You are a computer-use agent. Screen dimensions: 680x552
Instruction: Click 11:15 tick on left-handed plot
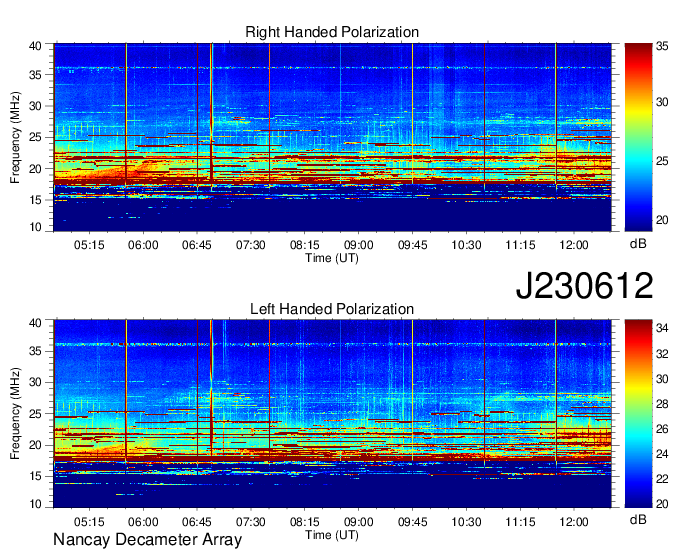click(x=520, y=521)
